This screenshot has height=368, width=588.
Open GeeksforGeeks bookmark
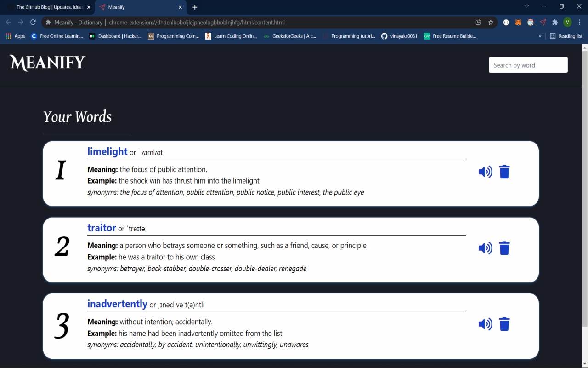click(x=290, y=36)
